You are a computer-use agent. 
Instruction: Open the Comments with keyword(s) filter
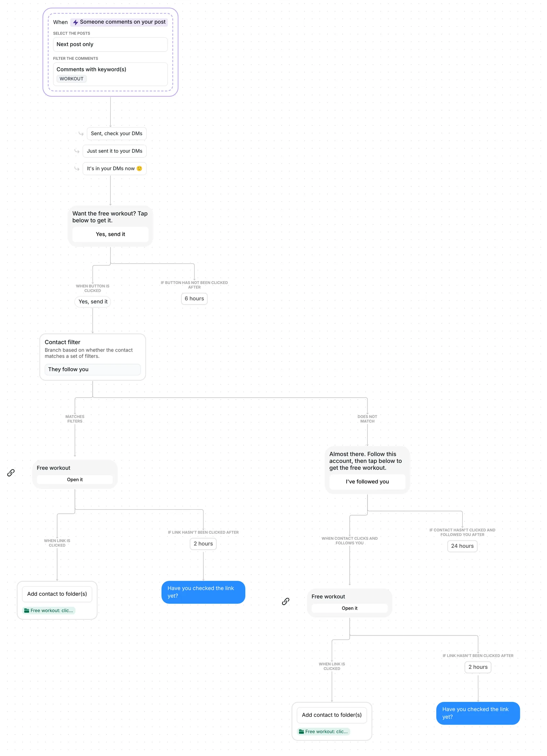(110, 74)
